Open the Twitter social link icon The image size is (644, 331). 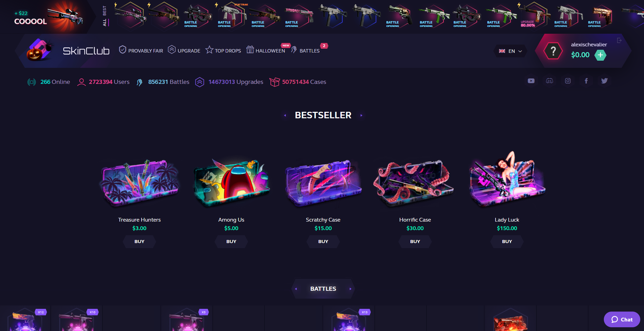605,81
